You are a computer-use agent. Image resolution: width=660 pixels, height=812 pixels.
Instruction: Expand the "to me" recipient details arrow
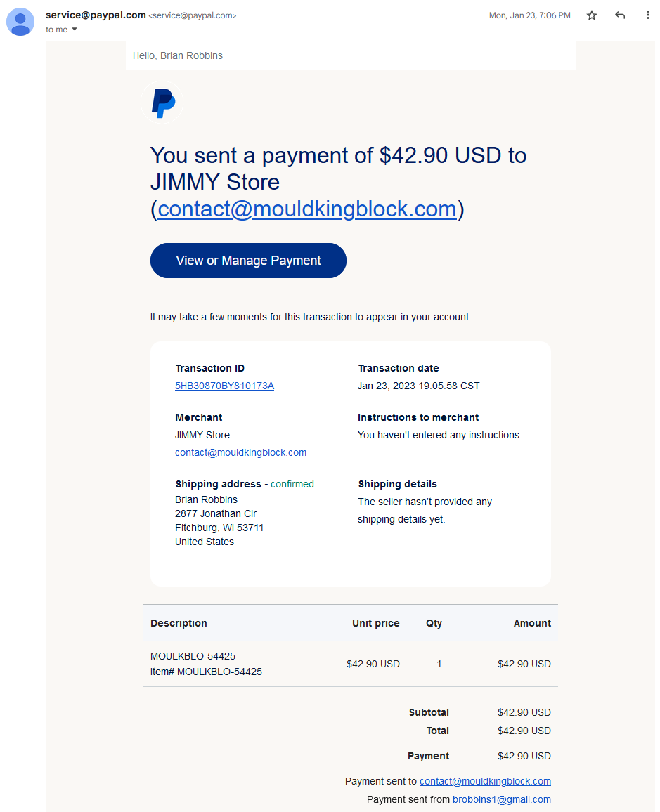click(x=74, y=30)
